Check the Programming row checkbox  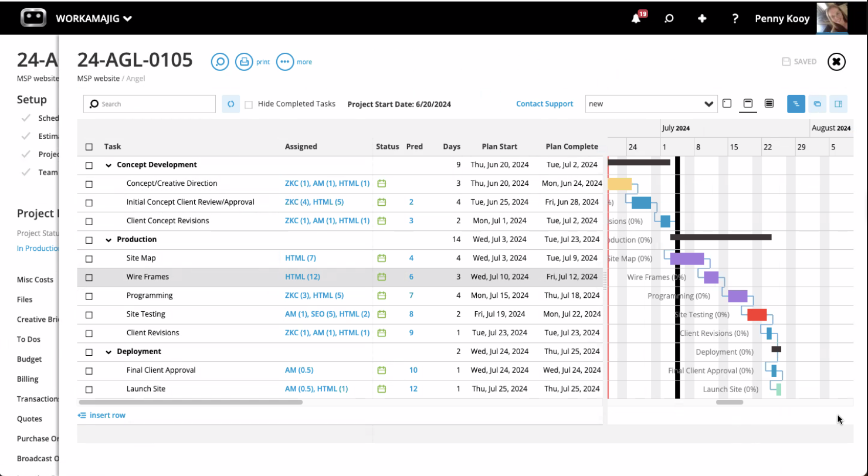click(89, 296)
